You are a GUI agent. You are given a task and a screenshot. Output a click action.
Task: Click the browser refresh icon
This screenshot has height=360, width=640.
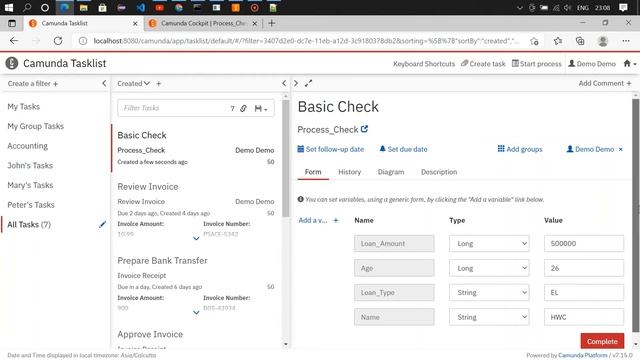click(58, 41)
